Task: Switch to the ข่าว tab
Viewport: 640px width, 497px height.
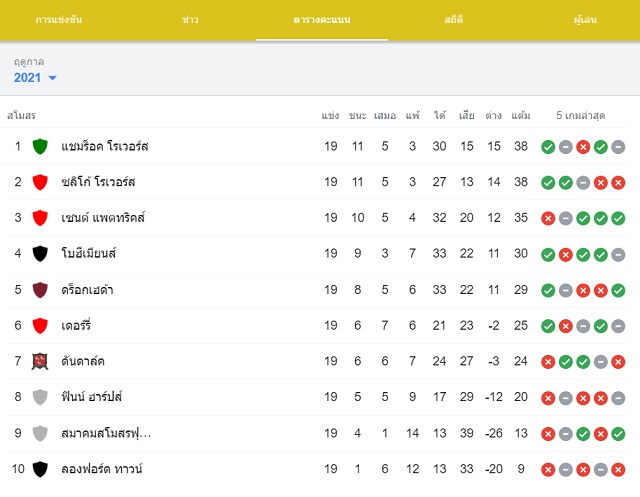Action: [x=190, y=20]
